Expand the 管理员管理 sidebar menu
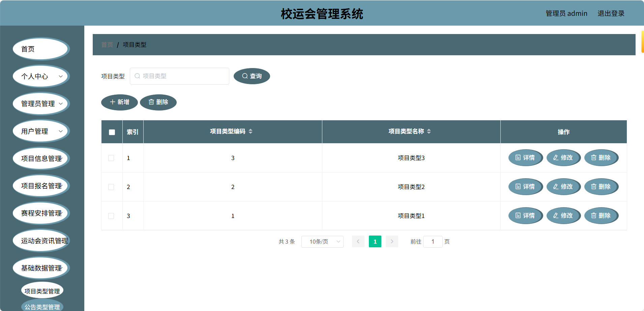Screen dimensions: 644x311 click(41, 104)
